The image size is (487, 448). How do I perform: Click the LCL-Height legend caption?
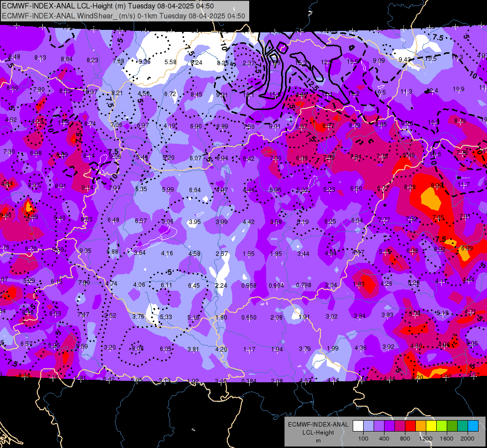pyautogui.click(x=318, y=433)
